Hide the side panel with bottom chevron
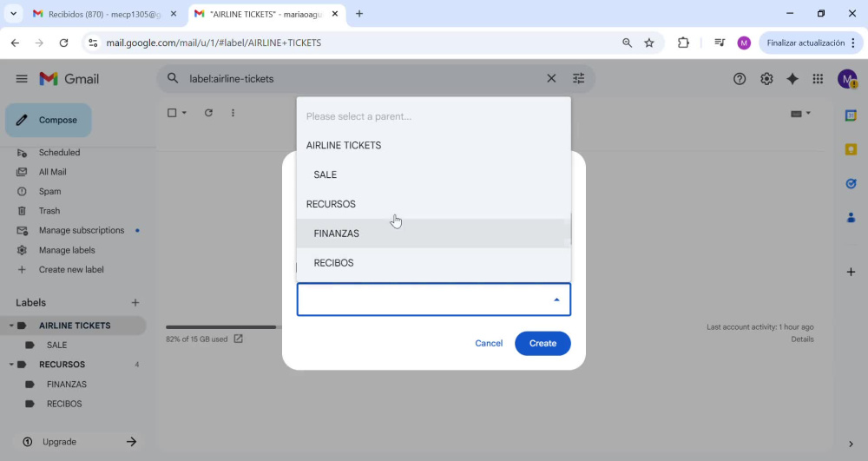 tap(851, 444)
